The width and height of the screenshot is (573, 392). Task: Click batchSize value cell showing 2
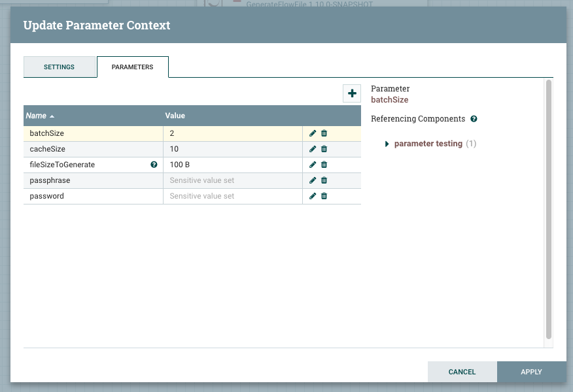click(x=233, y=133)
